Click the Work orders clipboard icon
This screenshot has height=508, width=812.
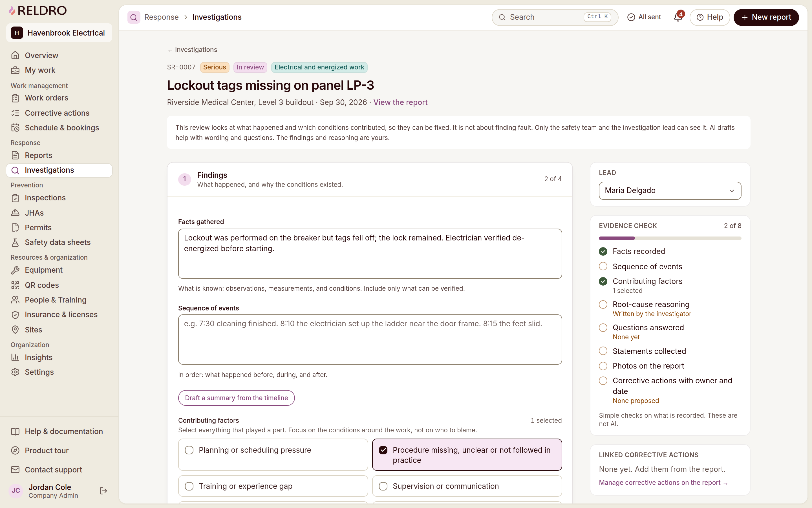point(15,98)
